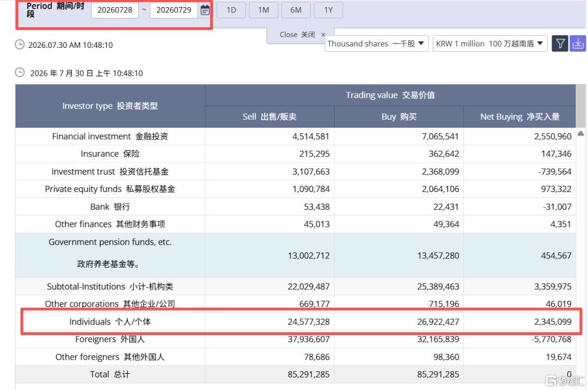Image resolution: width=588 pixels, height=390 pixels.
Task: Click the end date field 20260729
Action: (x=174, y=10)
